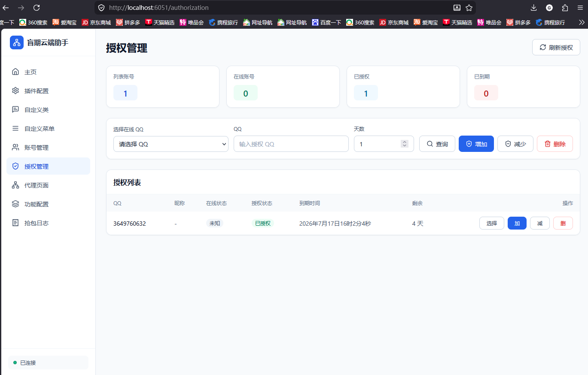
Task: Click 选择 in row 3649760632
Action: coord(492,223)
